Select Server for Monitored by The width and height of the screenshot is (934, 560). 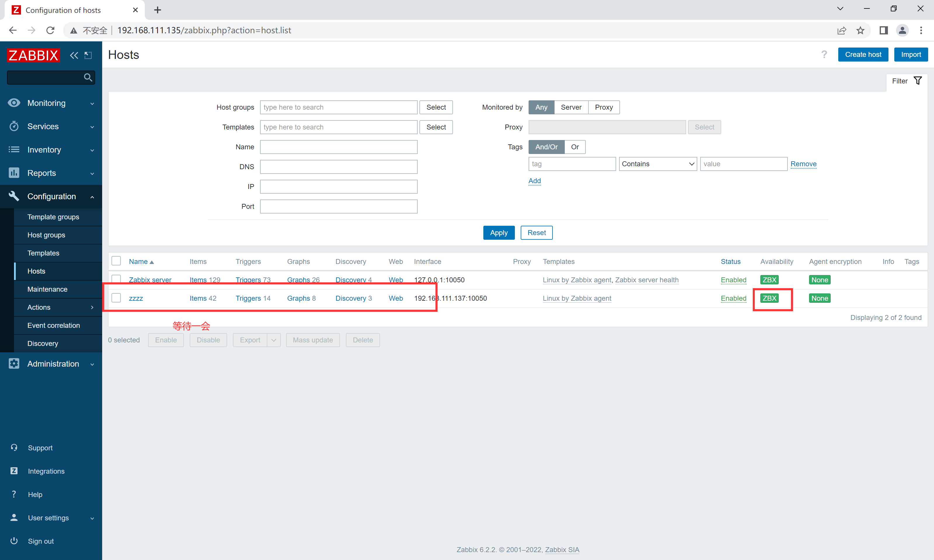coord(571,107)
